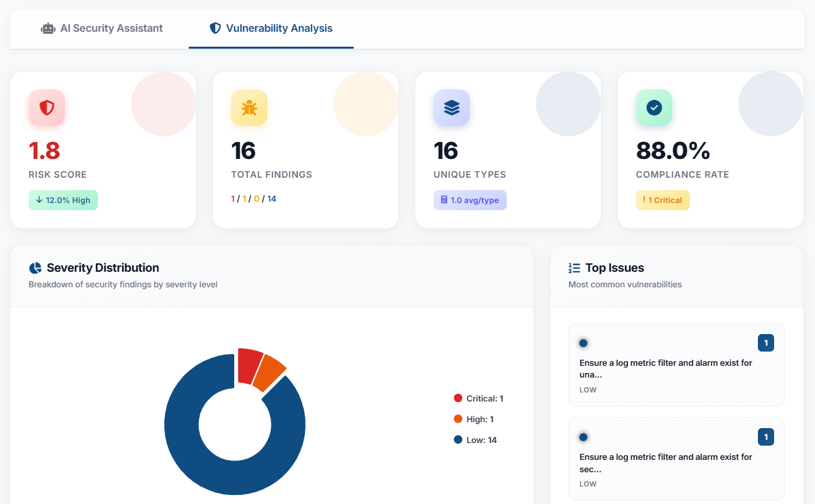
Task: Click the count badge on the una... issue card
Action: click(x=766, y=343)
